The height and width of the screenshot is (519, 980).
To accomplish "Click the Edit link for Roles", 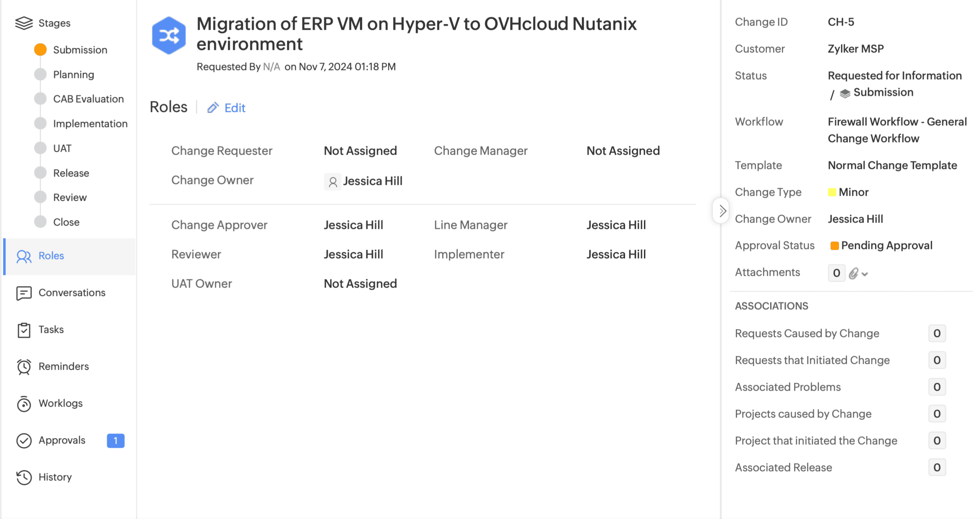I will coord(235,108).
